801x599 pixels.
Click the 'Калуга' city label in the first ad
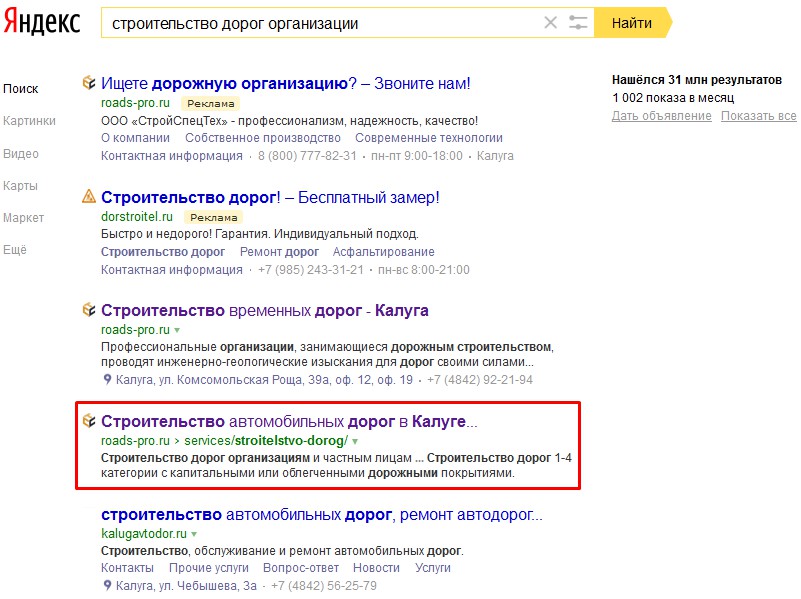pyautogui.click(x=495, y=156)
